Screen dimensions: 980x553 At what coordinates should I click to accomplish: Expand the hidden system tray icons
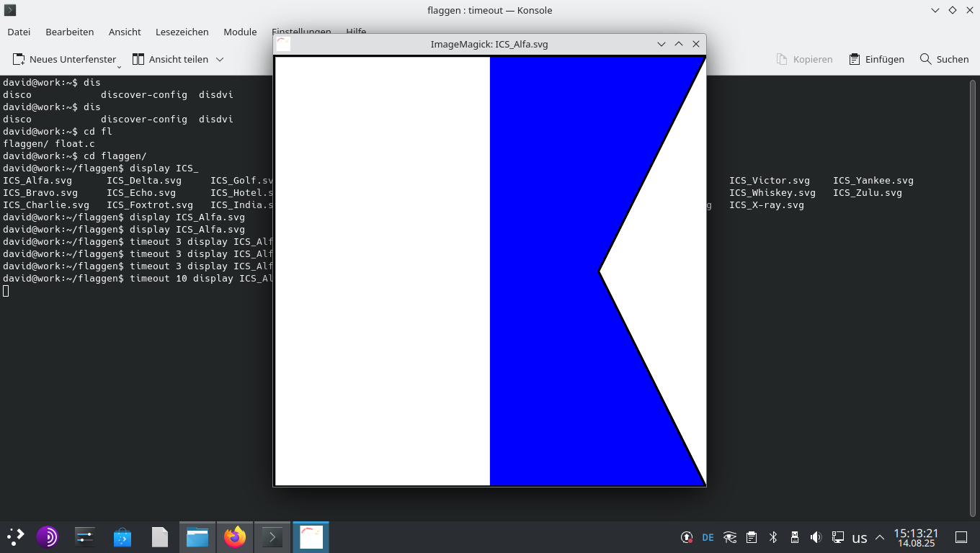tap(879, 537)
